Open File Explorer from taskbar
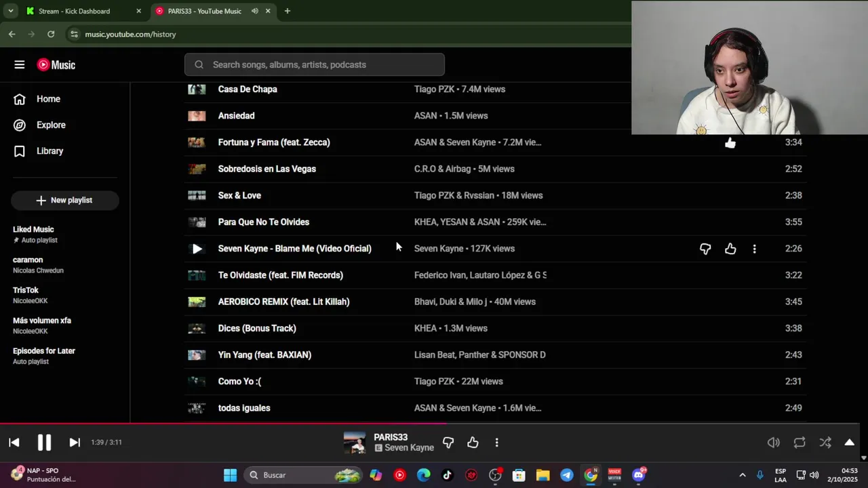868x488 pixels. click(x=542, y=475)
